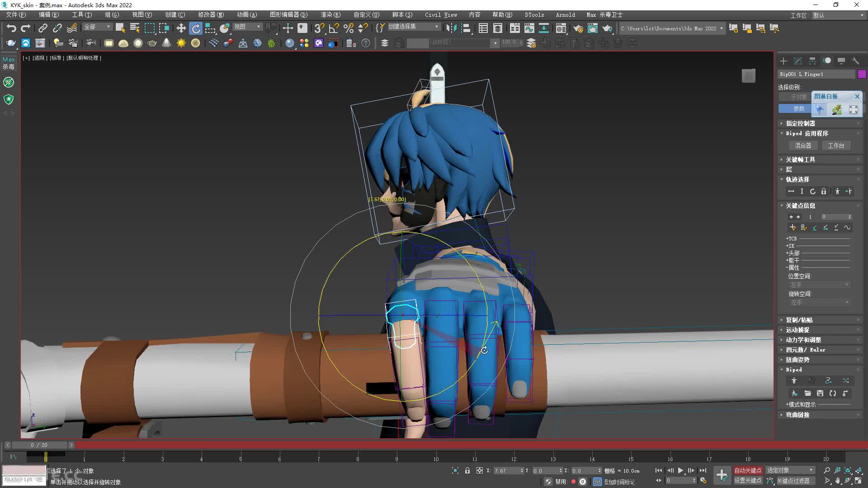This screenshot has width=868, height=488.
Task: Expand the 四元数/ Euler rollout
Action: (x=820, y=350)
